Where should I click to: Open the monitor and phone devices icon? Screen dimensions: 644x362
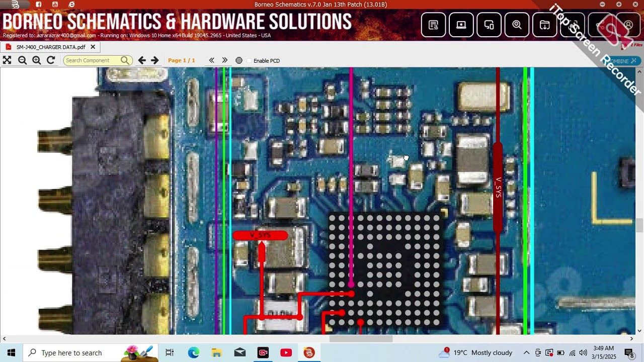(x=489, y=25)
